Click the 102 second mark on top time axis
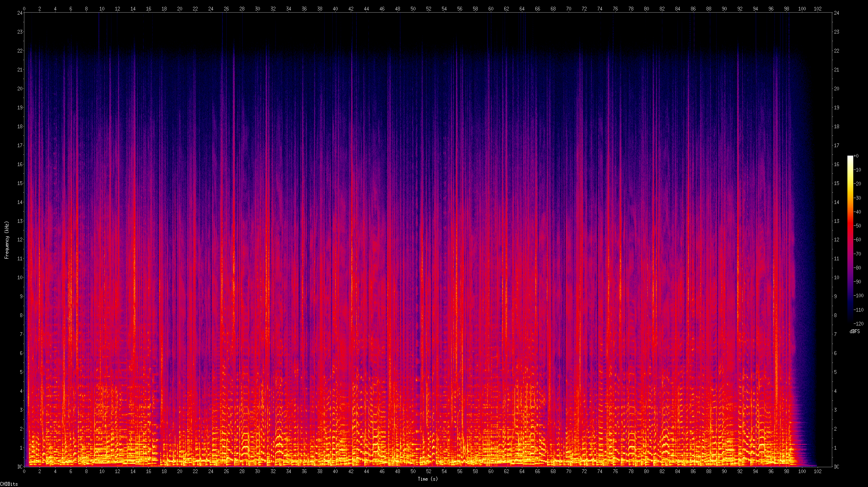Screen dimensions: 868x487 [818, 8]
